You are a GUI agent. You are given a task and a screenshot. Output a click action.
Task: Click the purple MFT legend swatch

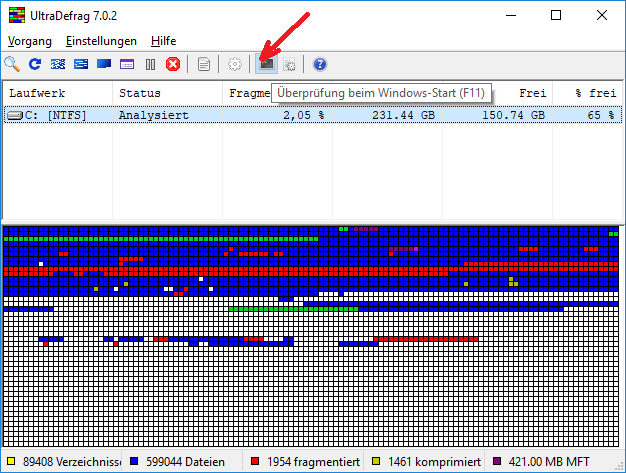pyautogui.click(x=497, y=461)
